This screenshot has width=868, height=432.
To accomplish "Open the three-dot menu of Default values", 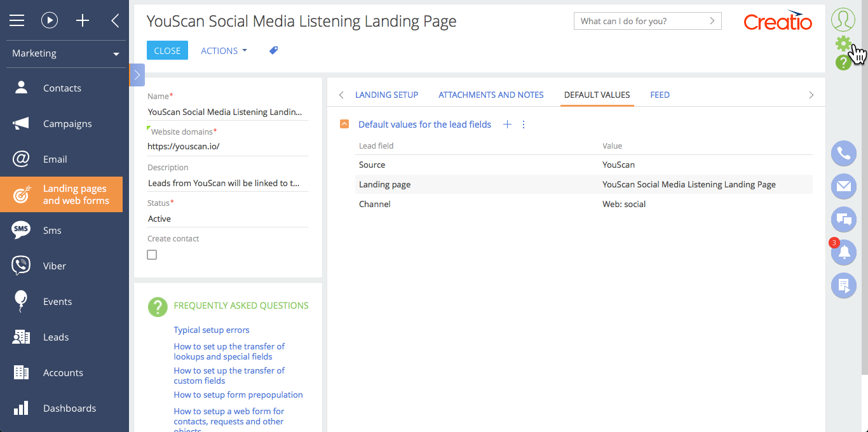I will pyautogui.click(x=524, y=125).
